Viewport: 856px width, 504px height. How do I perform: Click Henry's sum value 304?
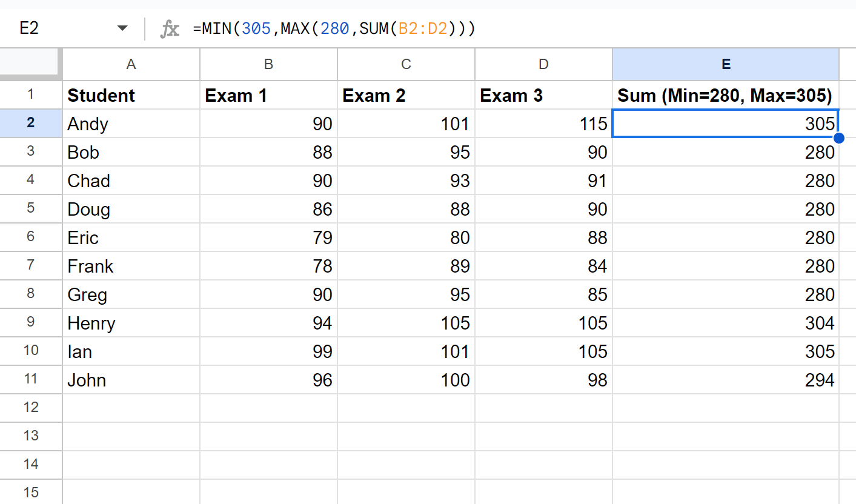coord(726,323)
